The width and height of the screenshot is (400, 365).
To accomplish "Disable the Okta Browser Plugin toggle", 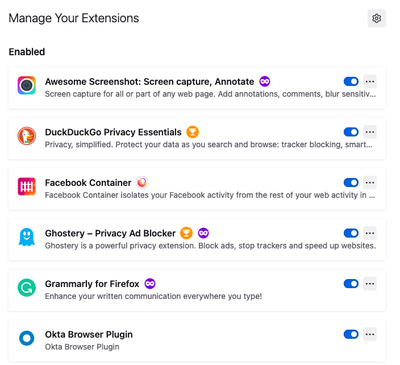I will (351, 334).
